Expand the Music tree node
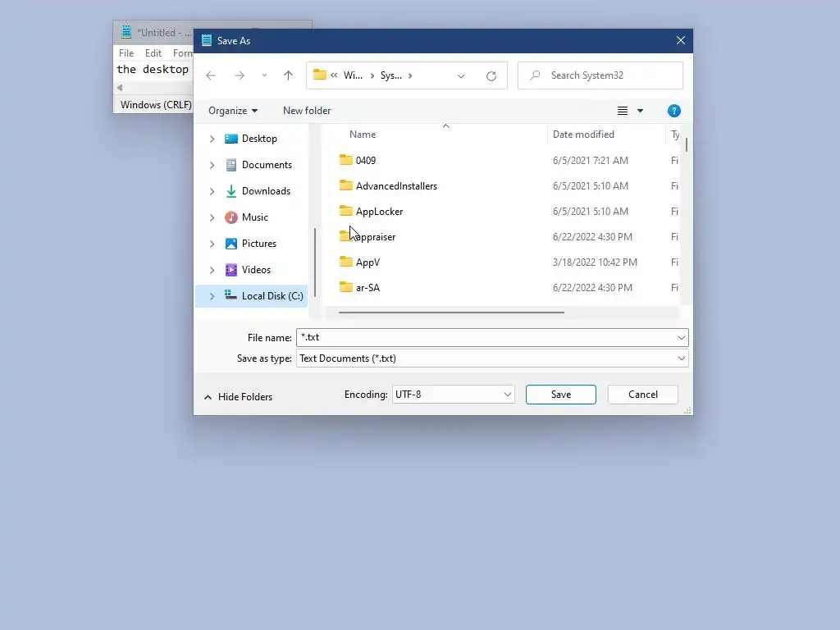 coord(212,217)
